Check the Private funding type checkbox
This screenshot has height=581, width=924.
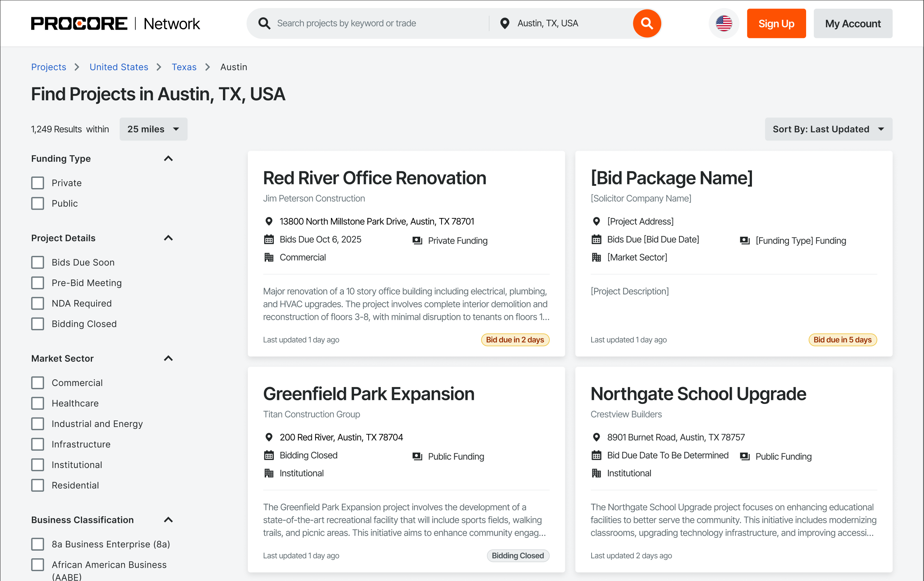(x=38, y=183)
